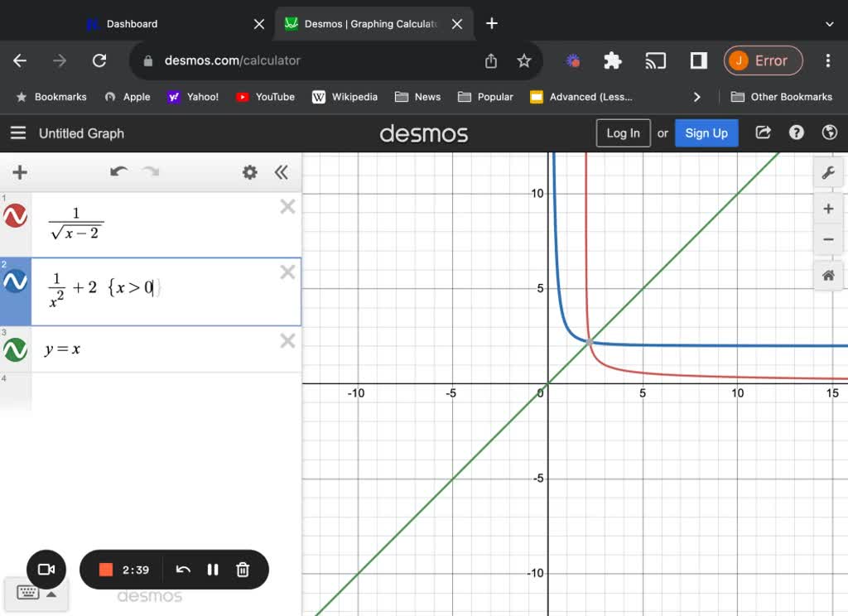
Task: Show hidden bookmarks with the chevron arrow
Action: (697, 97)
